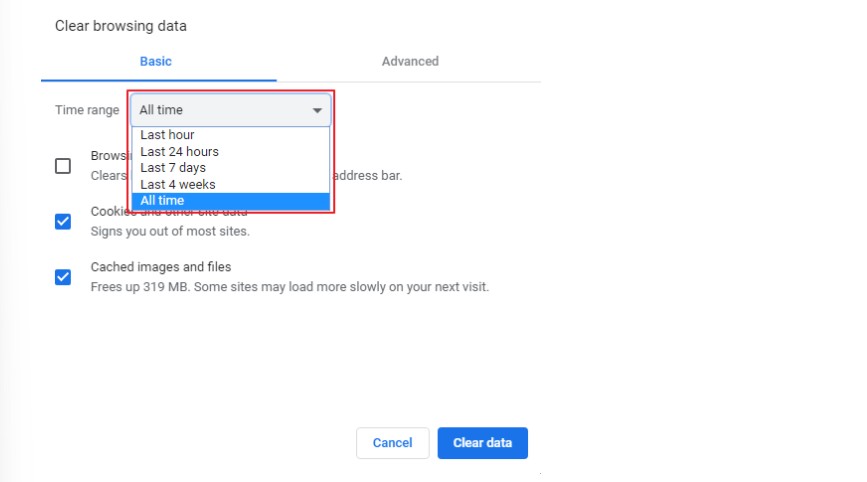Switch to the Basic tab

[156, 61]
